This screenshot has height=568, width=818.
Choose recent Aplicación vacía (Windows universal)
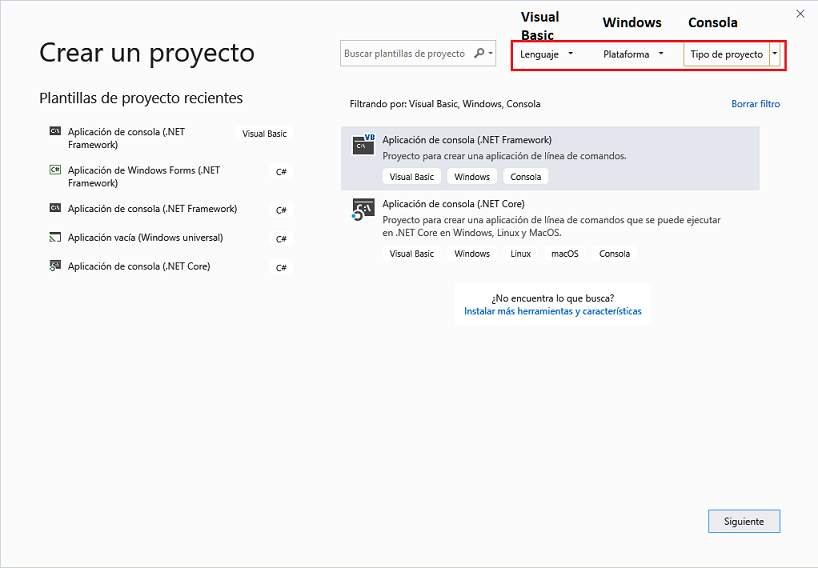(145, 238)
